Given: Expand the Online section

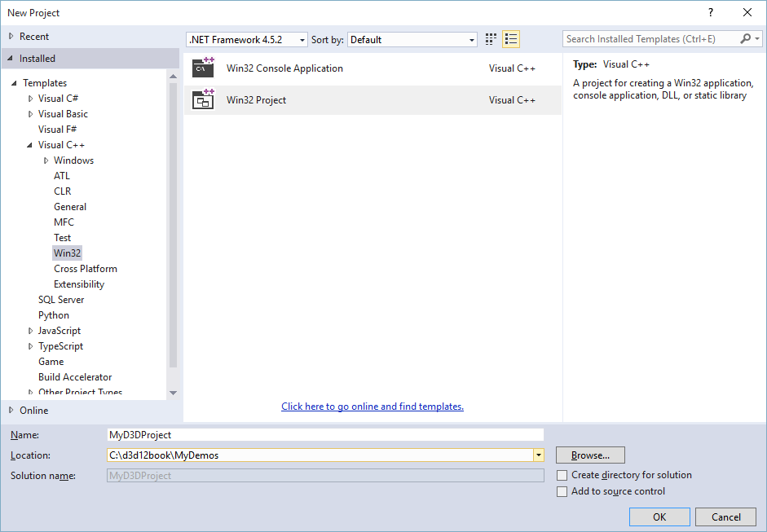Looking at the screenshot, I should coord(11,411).
